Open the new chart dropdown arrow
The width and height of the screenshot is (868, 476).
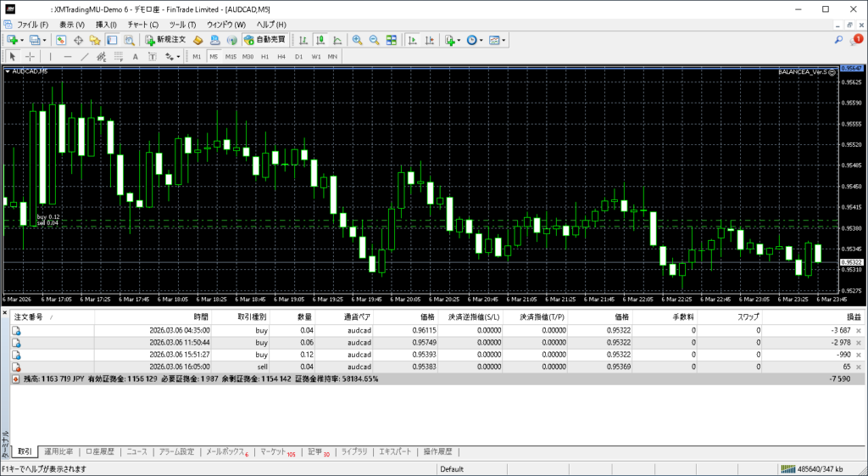coord(24,40)
